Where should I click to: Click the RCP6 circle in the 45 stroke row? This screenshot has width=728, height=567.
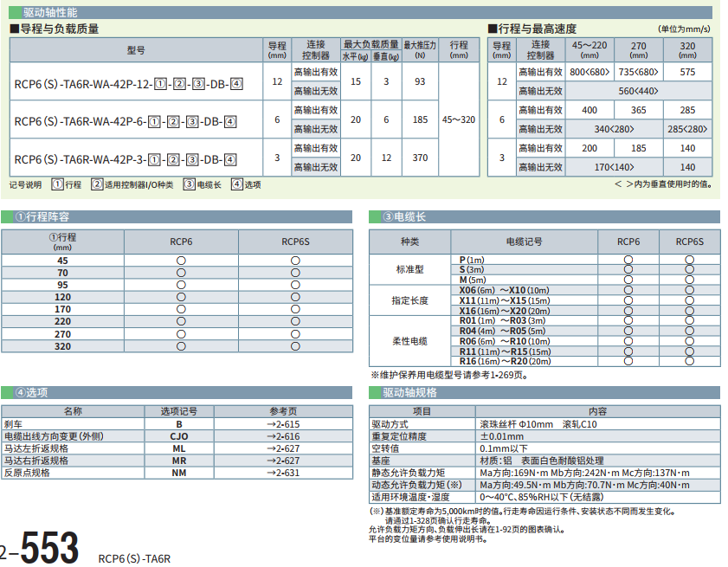(181, 261)
